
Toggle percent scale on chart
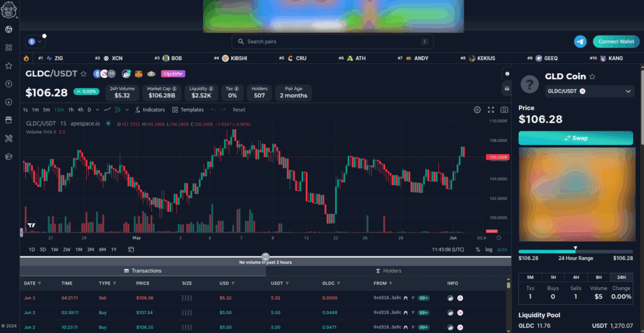coord(478,249)
